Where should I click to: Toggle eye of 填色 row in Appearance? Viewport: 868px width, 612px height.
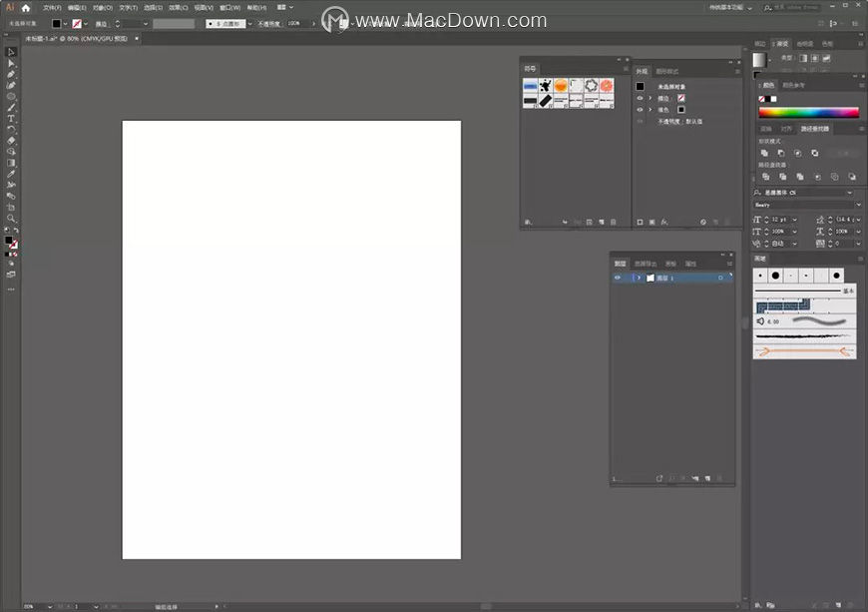640,110
